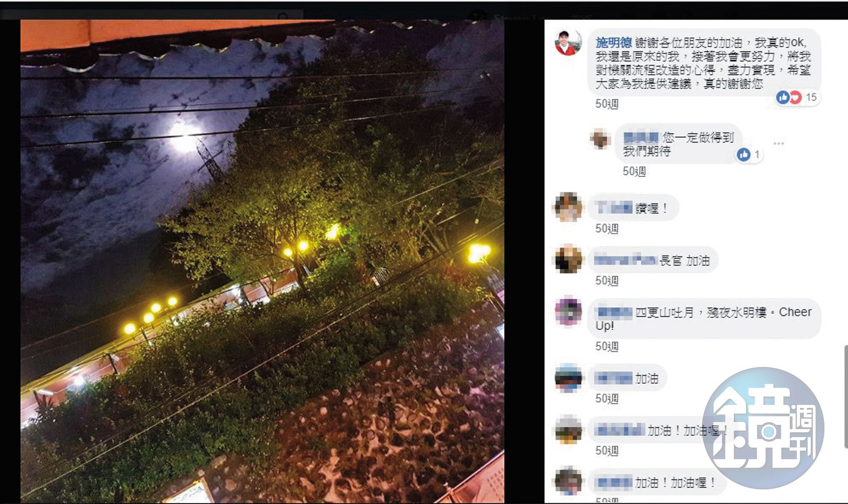Open the 施明德 commenter profile picture
848x504 pixels.
tap(568, 42)
